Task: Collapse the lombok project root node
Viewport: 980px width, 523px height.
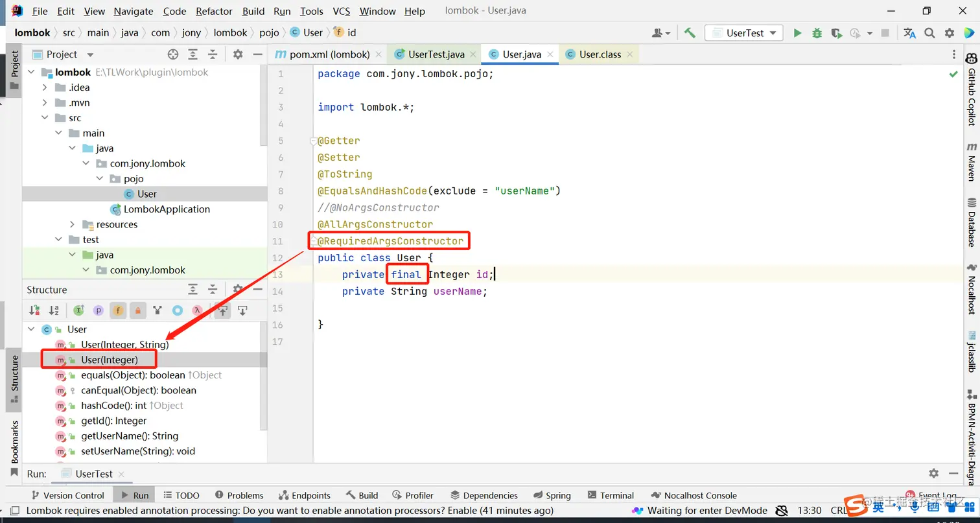Action: (x=32, y=73)
